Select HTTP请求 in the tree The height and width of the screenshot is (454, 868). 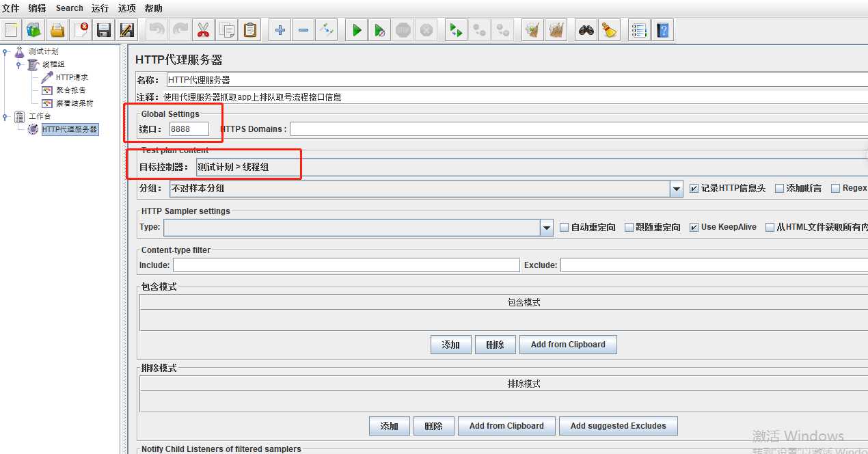click(72, 78)
